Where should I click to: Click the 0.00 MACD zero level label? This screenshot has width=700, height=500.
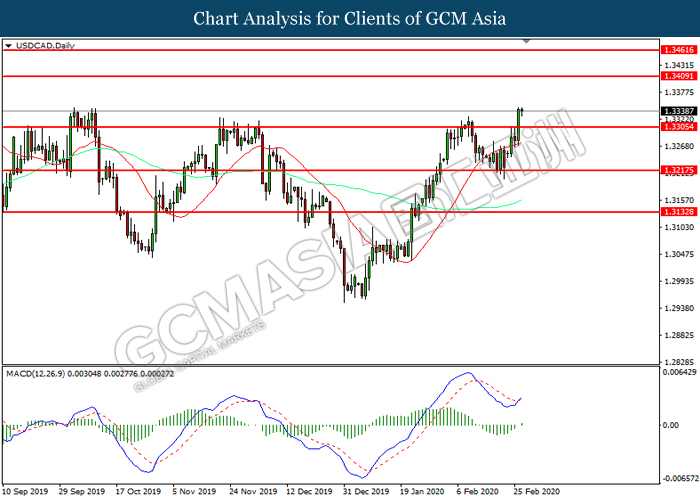[x=671, y=424]
